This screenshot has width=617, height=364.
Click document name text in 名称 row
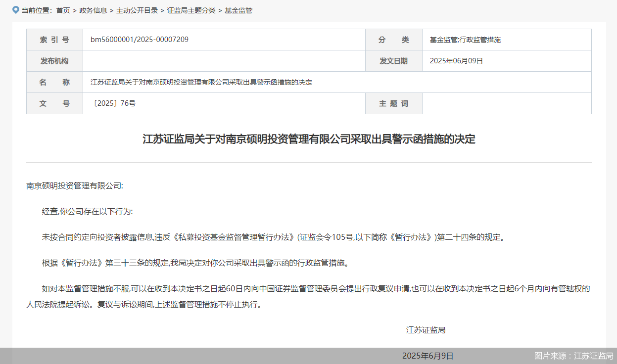(201, 82)
